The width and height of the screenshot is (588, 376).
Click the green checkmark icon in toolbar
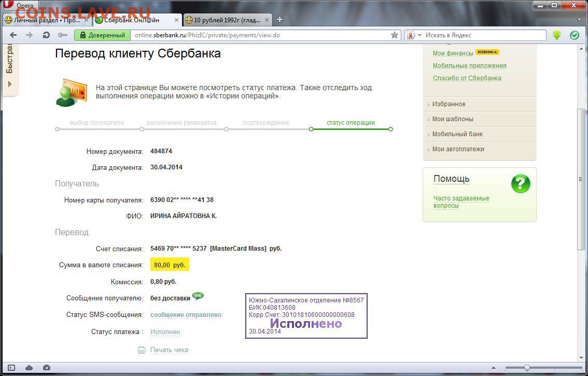pyautogui.click(x=575, y=35)
